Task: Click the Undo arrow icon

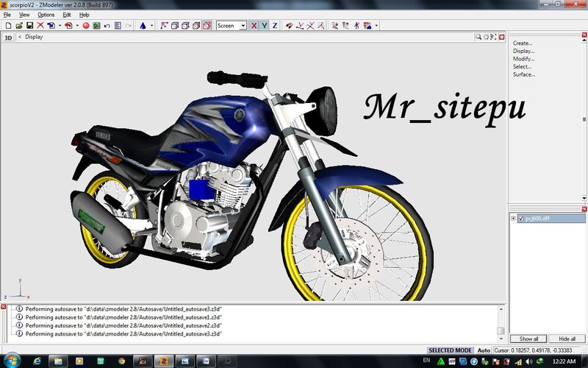Action: pos(107,26)
